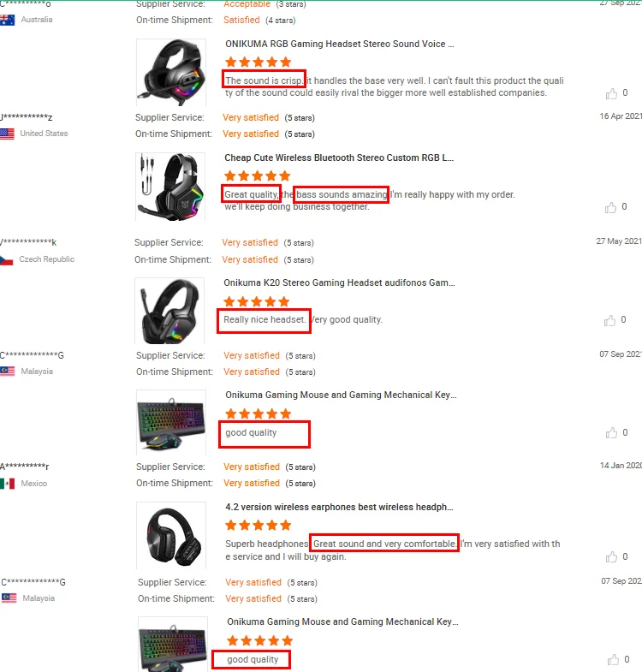The width and height of the screenshot is (642, 672).
Task: Open 4.2 version wireless earphones product link
Action: click(x=339, y=507)
